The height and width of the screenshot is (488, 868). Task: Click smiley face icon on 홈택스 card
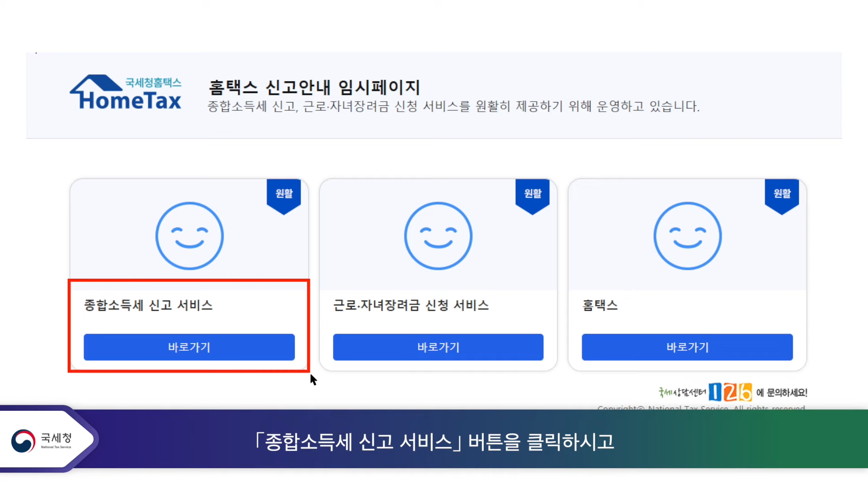[x=687, y=235]
